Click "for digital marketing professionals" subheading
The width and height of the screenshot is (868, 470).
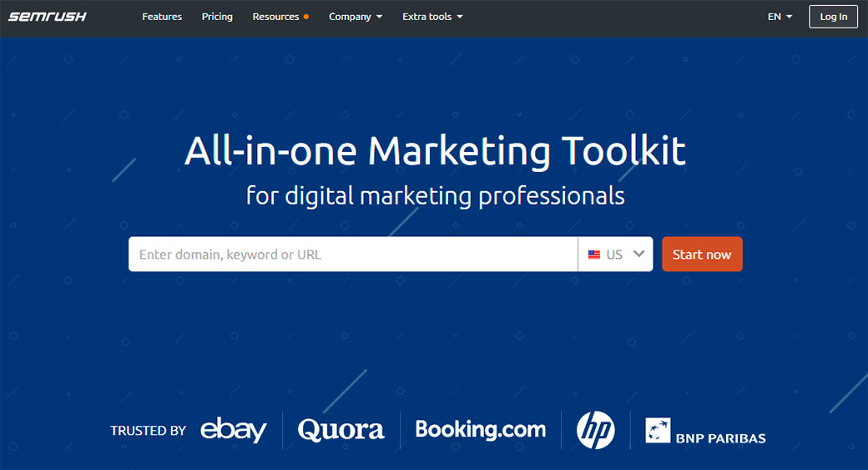pos(435,196)
